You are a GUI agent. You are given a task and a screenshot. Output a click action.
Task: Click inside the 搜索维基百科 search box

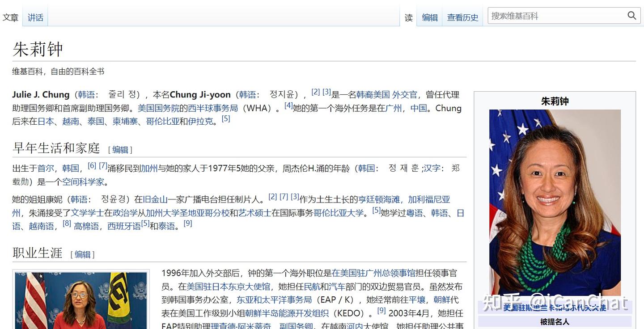(x=555, y=15)
